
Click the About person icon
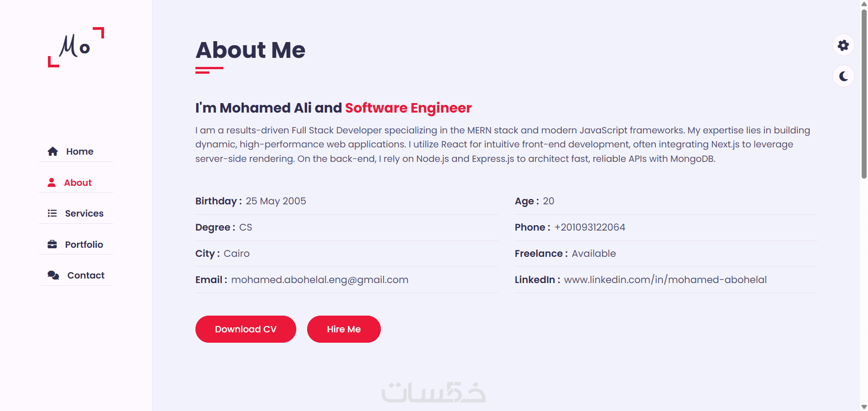[52, 183]
